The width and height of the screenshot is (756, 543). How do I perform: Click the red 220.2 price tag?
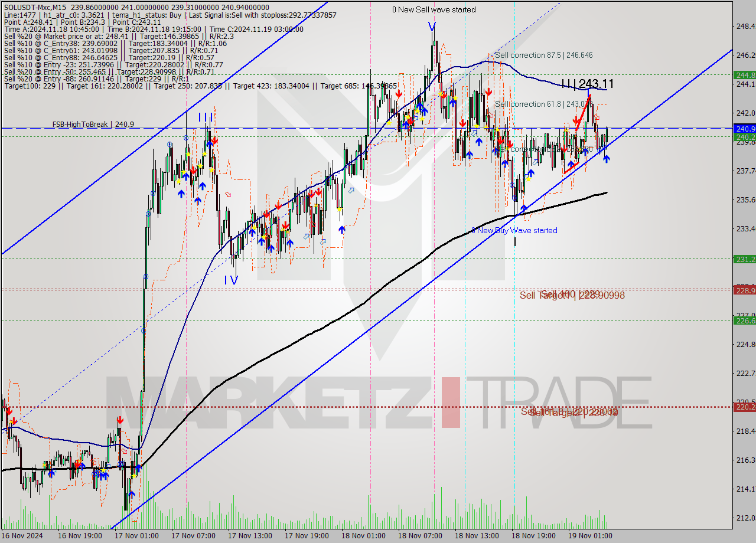[x=744, y=407]
